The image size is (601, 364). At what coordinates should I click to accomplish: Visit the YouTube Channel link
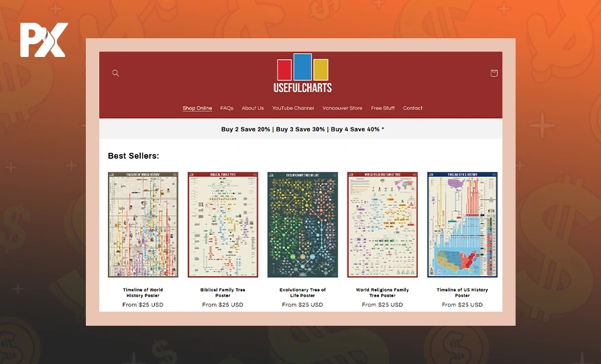pyautogui.click(x=293, y=108)
